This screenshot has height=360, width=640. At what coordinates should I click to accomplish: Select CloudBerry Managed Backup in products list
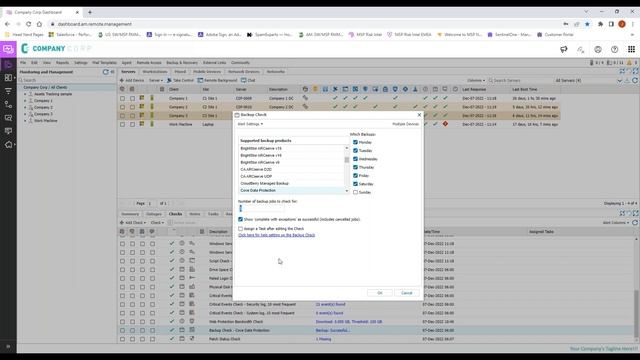291,184
